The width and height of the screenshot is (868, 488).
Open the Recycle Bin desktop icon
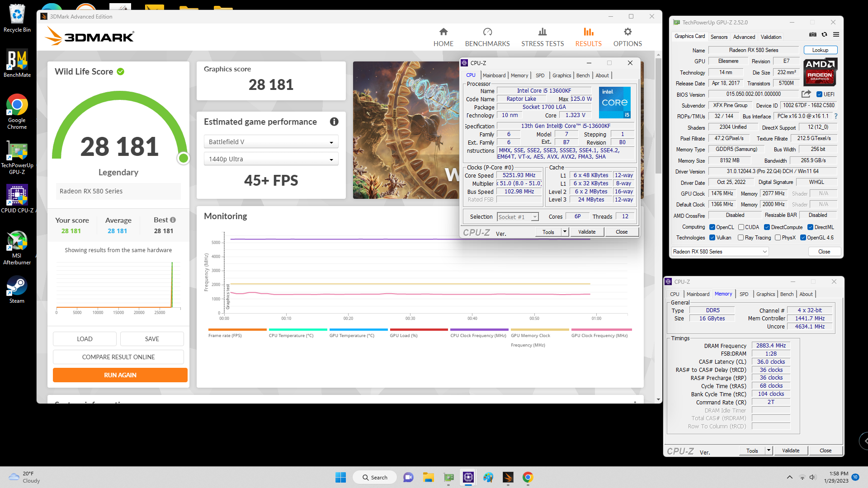(17, 19)
